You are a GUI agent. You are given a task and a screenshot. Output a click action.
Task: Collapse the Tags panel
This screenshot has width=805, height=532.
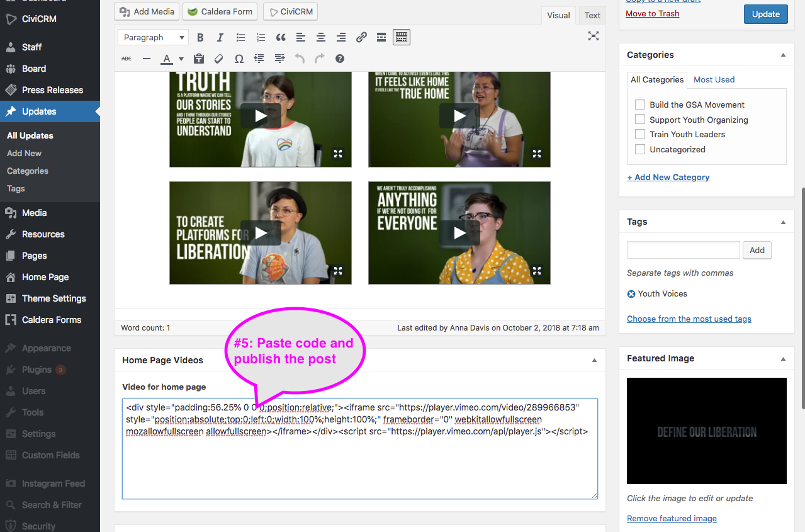pyautogui.click(x=783, y=222)
